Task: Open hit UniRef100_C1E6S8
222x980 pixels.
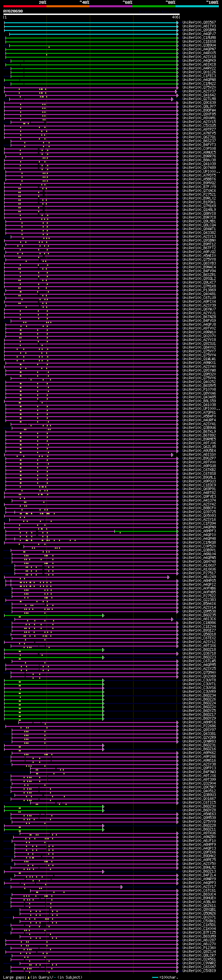Action: click(199, 41)
